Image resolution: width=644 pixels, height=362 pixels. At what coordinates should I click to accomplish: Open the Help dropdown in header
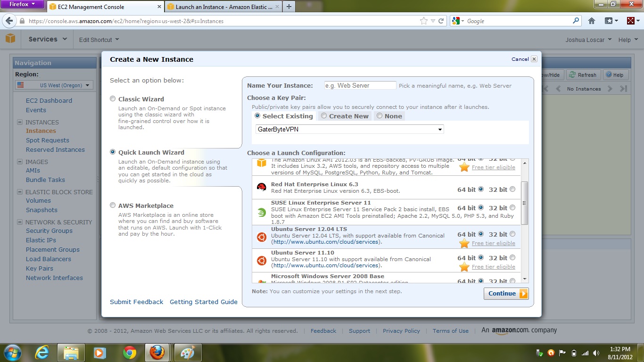coord(627,40)
